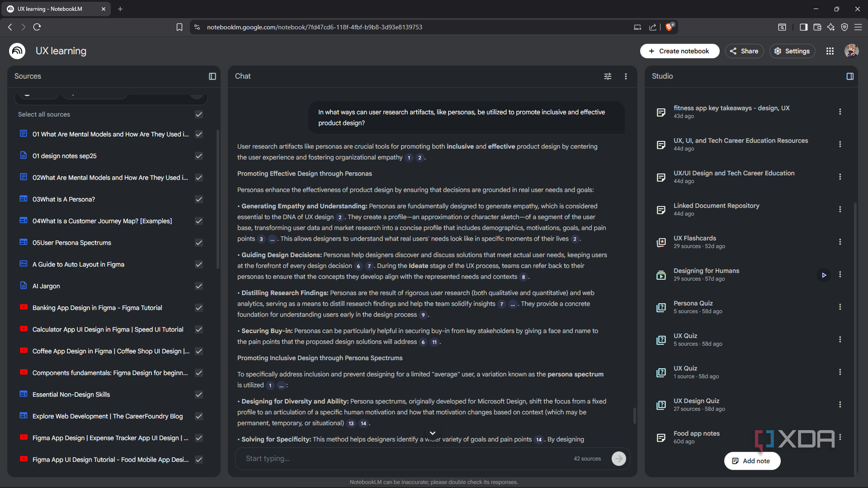Click the fitness app key takeaways note icon
Screen dimensions: 868x488
(x=661, y=112)
